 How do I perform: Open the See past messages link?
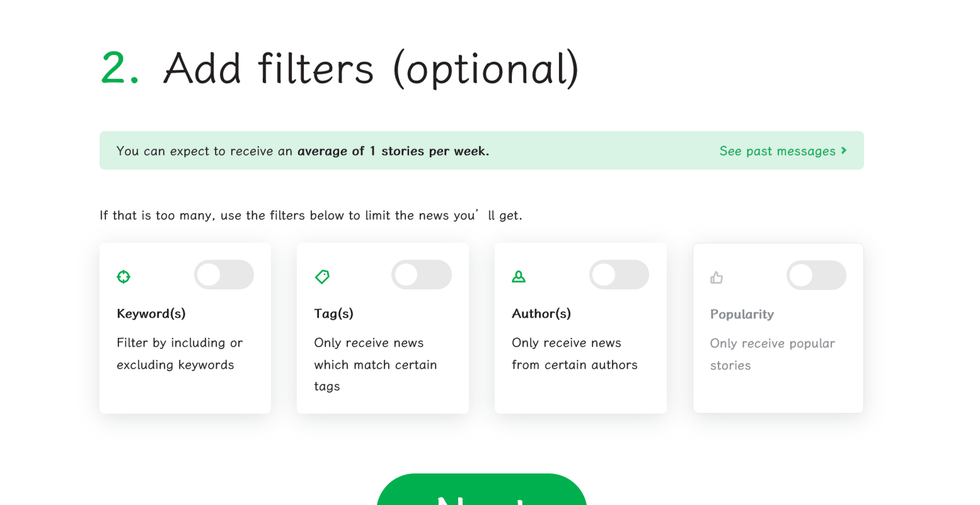[777, 151]
